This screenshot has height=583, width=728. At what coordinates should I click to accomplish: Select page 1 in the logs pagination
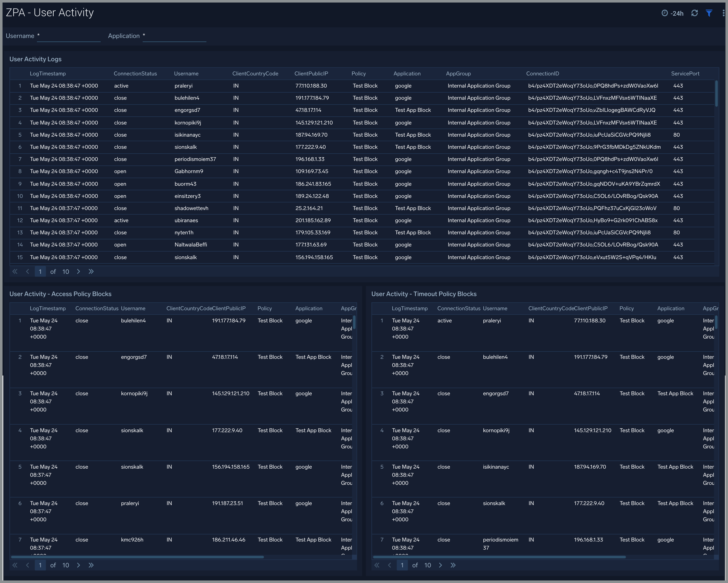click(x=40, y=271)
